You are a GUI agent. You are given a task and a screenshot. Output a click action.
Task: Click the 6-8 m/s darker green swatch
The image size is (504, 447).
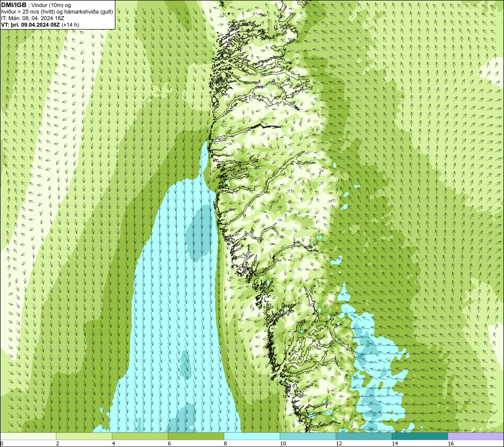click(x=196, y=436)
